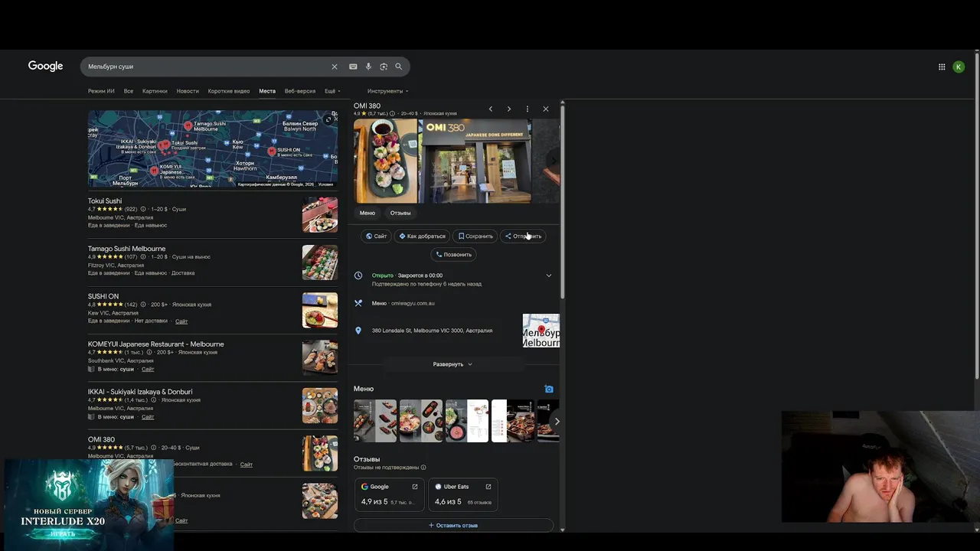This screenshot has height=551, width=980.
Task: Open the OMI 380 storefront photo
Action: click(x=475, y=161)
